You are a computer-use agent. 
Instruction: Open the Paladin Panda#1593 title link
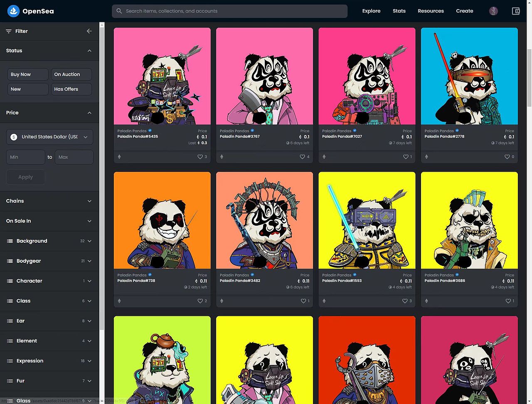pos(342,281)
